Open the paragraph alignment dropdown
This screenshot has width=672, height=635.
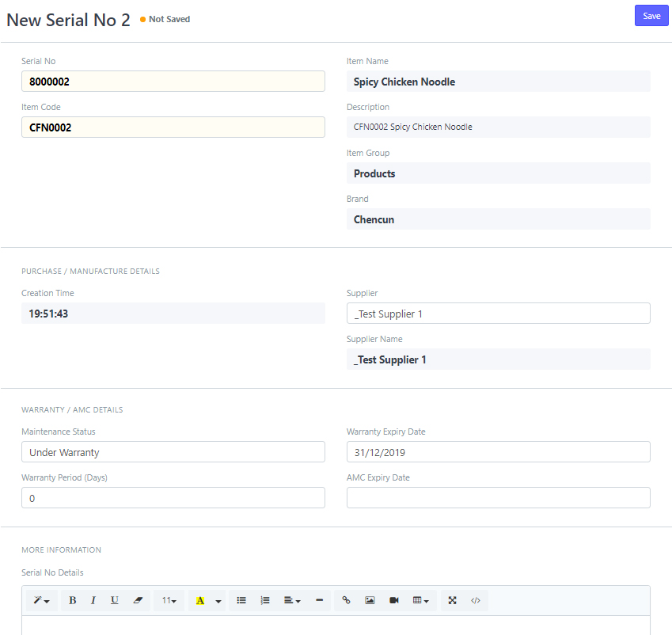pyautogui.click(x=292, y=600)
